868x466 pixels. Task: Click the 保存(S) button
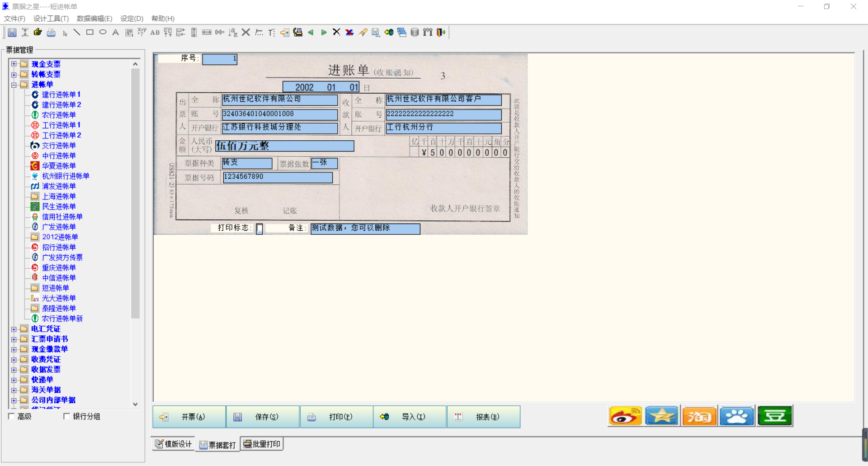(263, 417)
